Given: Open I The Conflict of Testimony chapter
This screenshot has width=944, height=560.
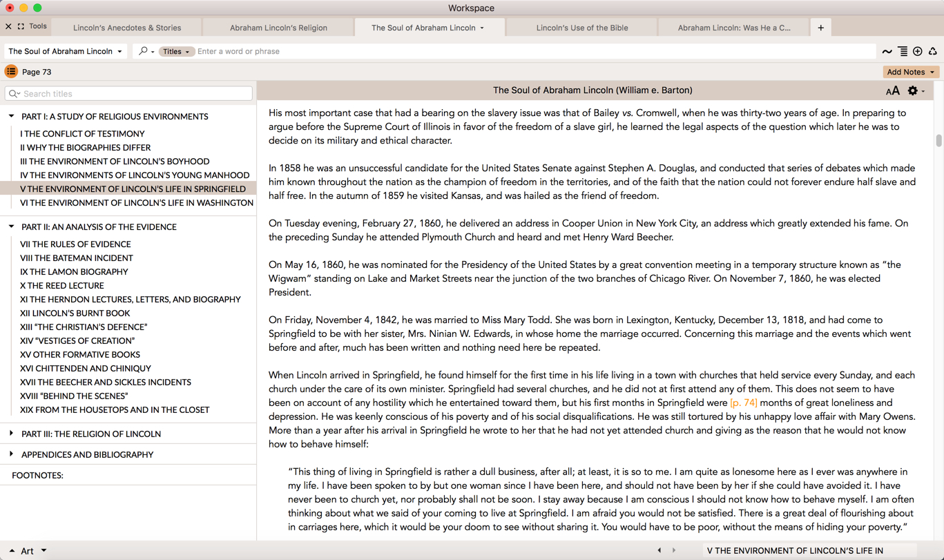Looking at the screenshot, I should tap(82, 134).
